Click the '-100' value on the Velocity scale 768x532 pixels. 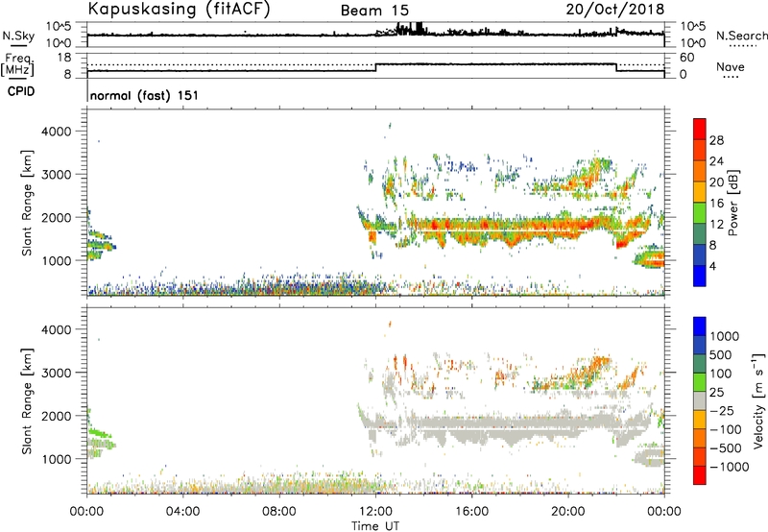point(726,429)
